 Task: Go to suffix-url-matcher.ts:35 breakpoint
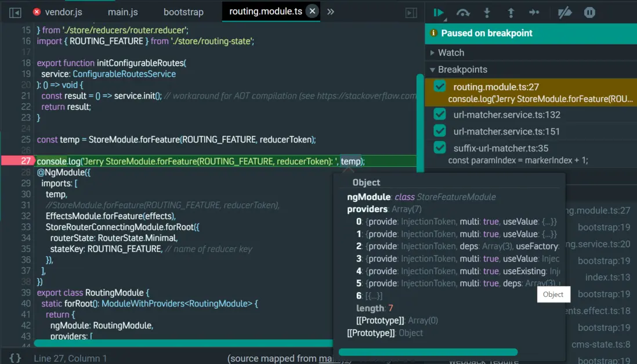(x=501, y=148)
